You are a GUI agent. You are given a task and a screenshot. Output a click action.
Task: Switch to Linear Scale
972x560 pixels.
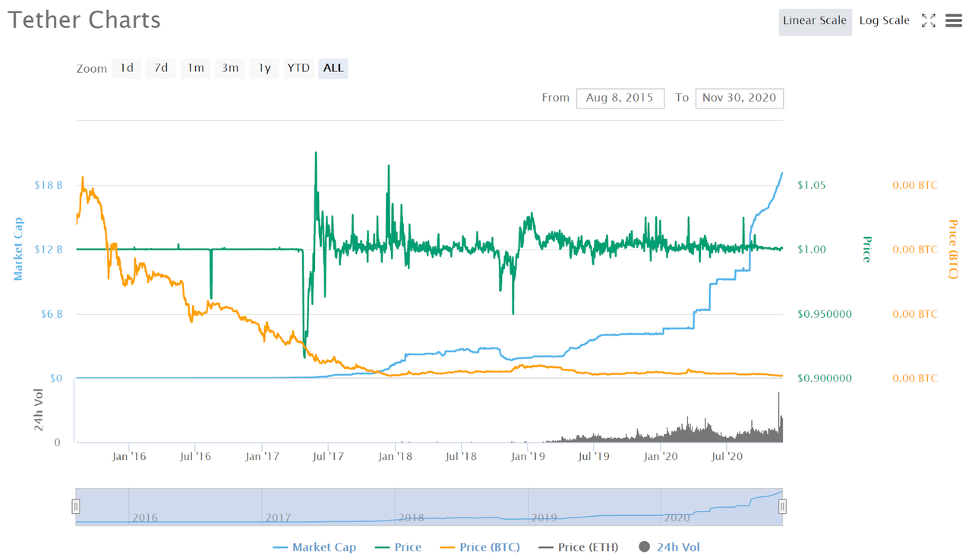(815, 20)
